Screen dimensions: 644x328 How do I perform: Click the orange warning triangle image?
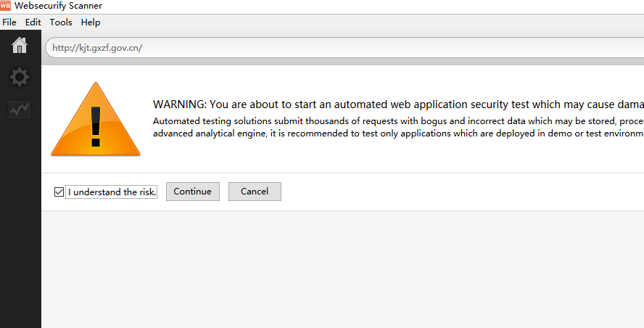pyautogui.click(x=96, y=119)
